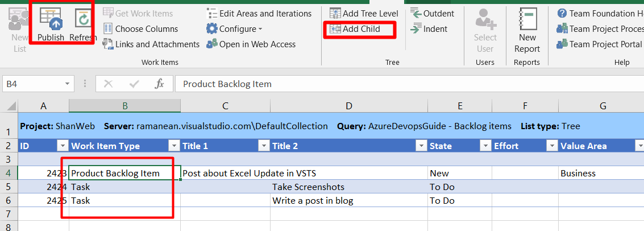Select column D header
644x231 pixels.
click(348, 106)
